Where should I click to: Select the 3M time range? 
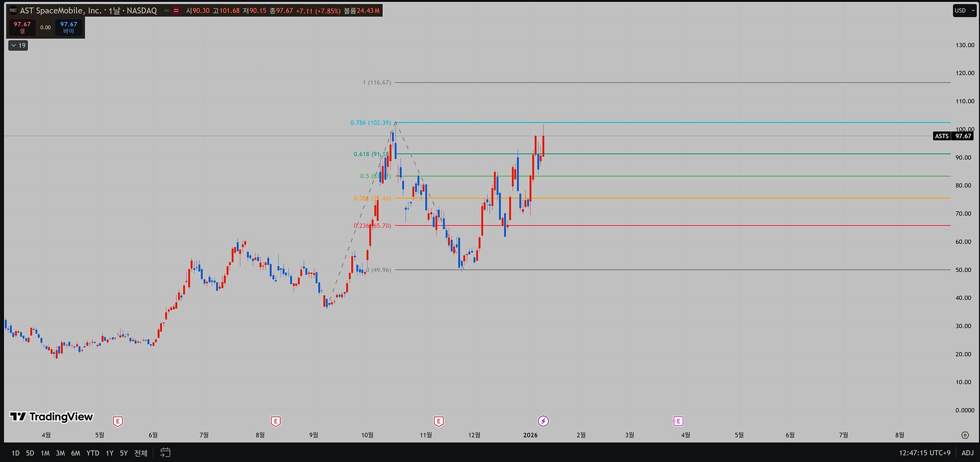(60, 453)
